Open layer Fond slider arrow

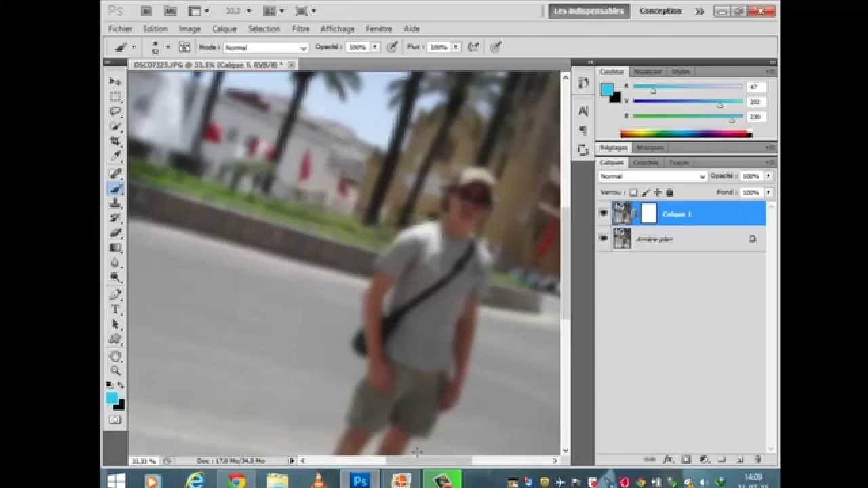(768, 193)
